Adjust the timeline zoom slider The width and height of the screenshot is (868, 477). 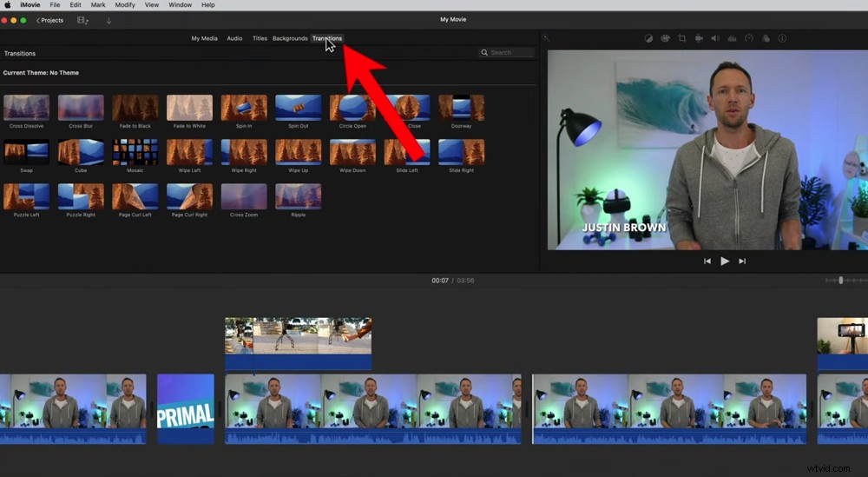pos(841,281)
